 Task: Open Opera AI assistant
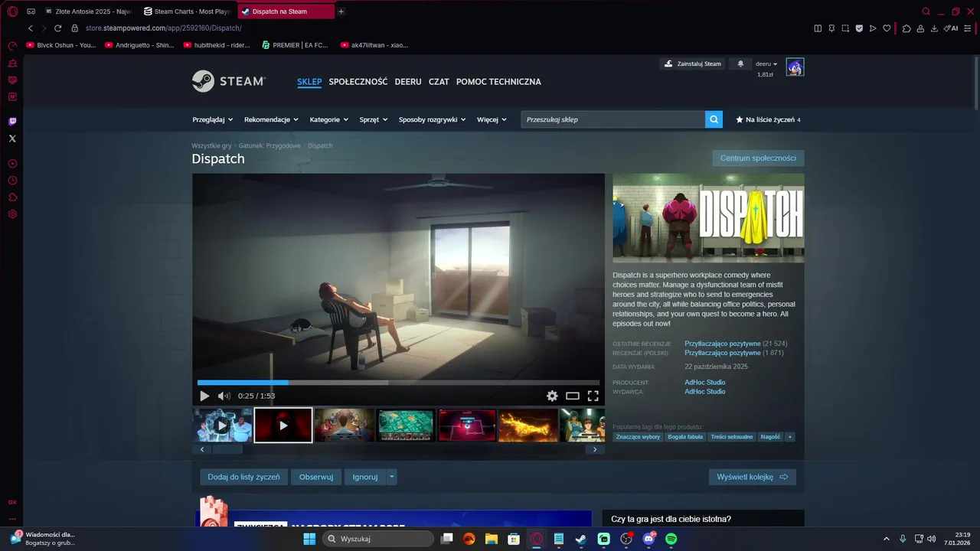(x=951, y=28)
